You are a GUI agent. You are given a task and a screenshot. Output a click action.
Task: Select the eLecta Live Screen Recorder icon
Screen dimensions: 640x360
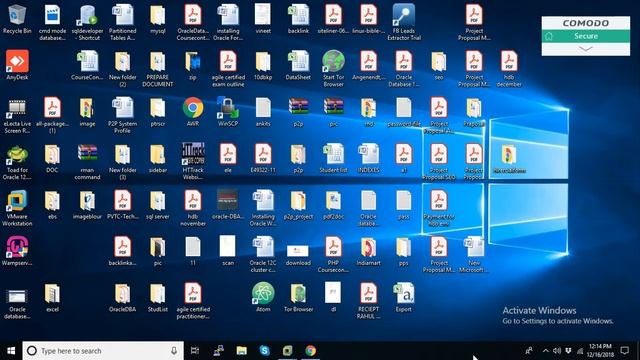[x=17, y=115]
